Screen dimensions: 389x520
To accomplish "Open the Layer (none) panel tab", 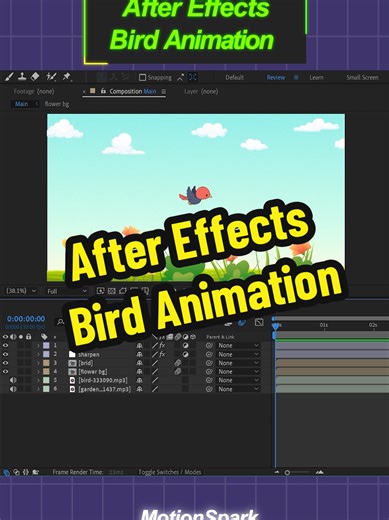I will tap(201, 91).
